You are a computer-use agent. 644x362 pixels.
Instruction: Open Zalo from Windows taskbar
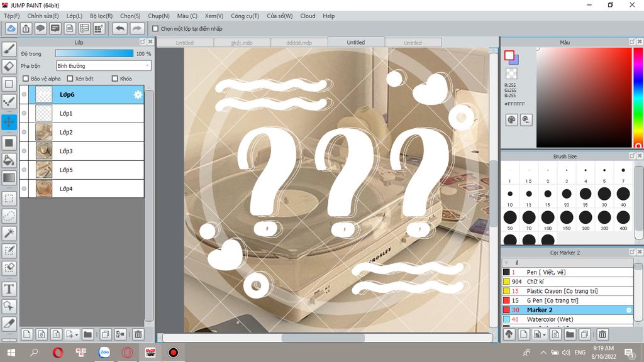[104, 353]
